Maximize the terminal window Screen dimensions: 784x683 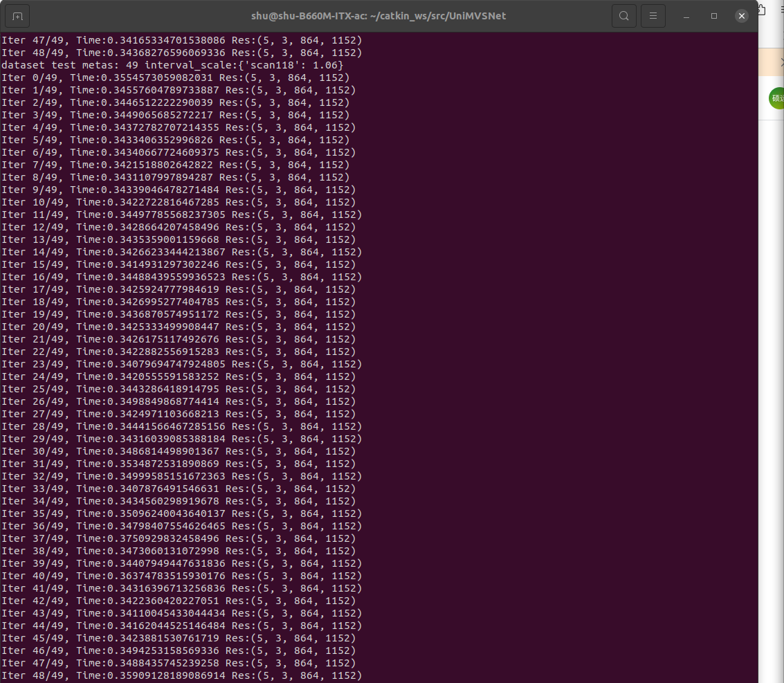pos(714,16)
